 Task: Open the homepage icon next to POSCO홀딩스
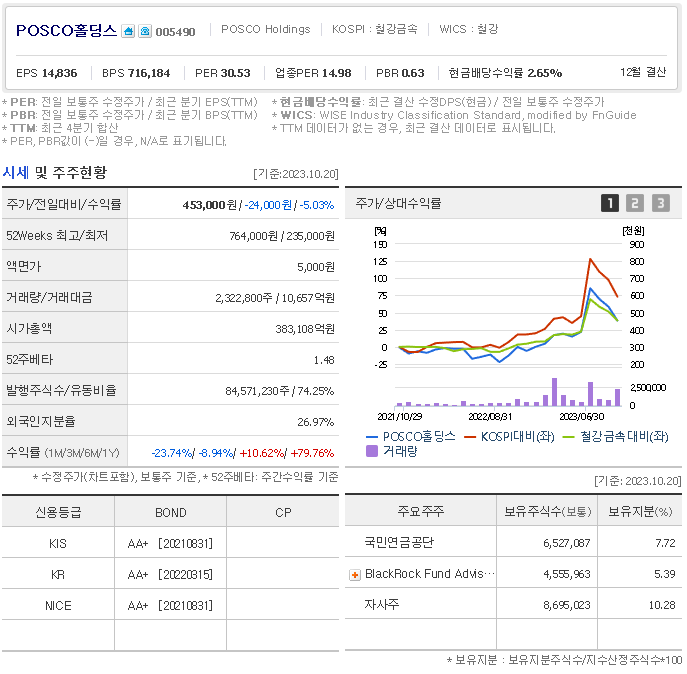click(128, 32)
